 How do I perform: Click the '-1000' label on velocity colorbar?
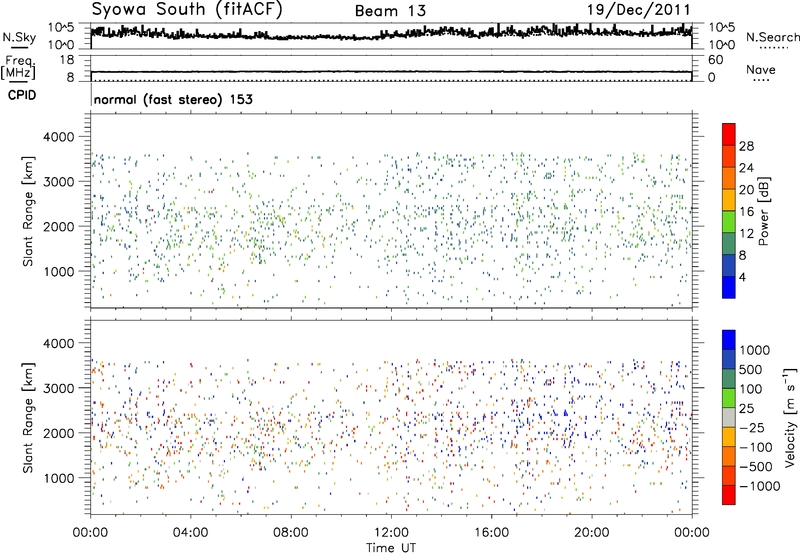click(x=760, y=486)
